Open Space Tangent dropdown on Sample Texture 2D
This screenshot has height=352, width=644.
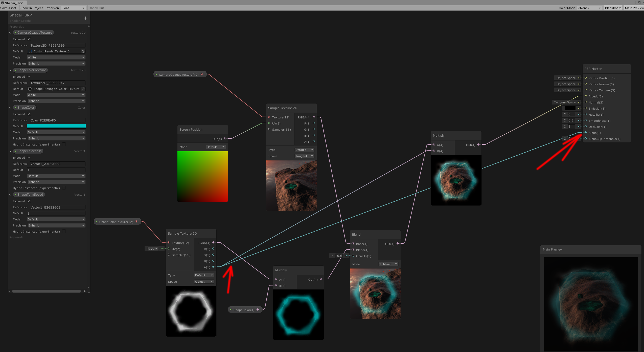pyautogui.click(x=304, y=156)
